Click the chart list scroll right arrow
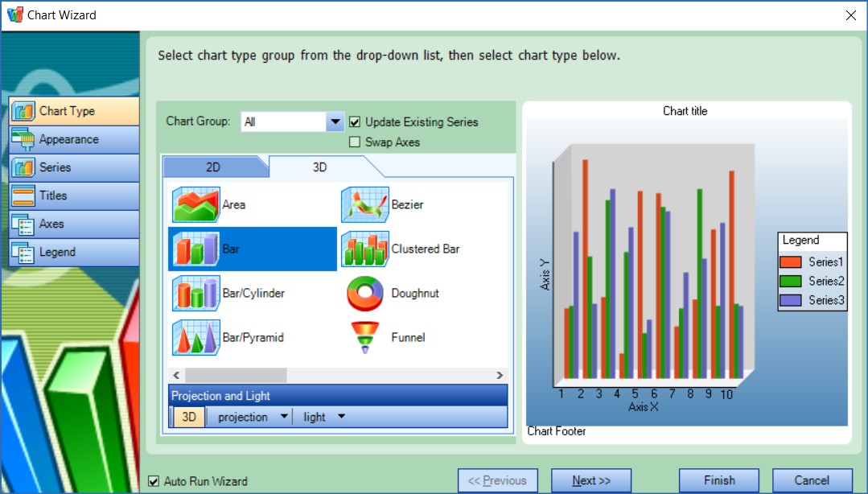The image size is (868, 494). [x=500, y=376]
